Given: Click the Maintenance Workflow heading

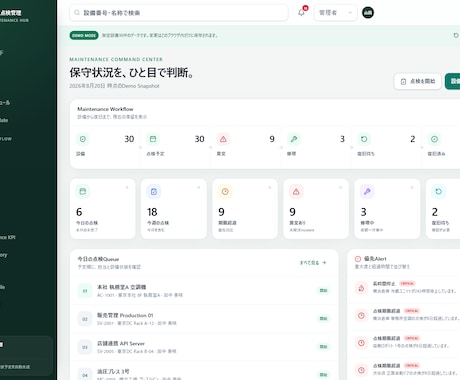Looking at the screenshot, I should [x=105, y=109].
